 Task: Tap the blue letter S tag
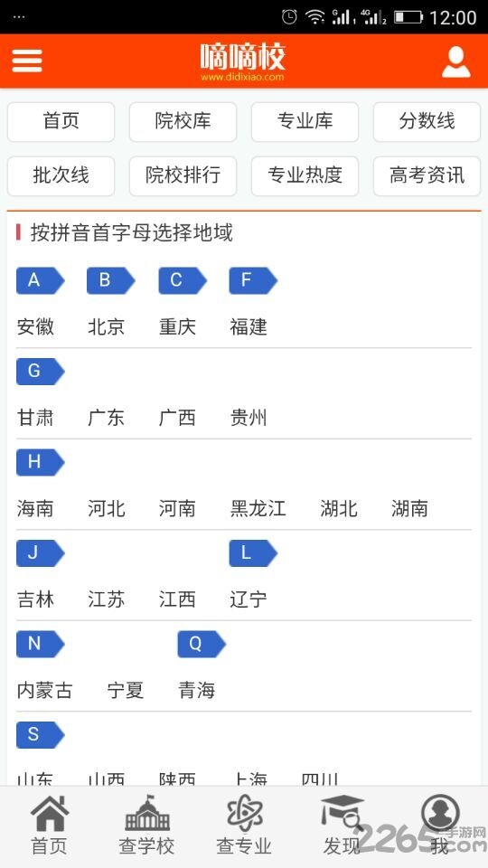(41, 734)
